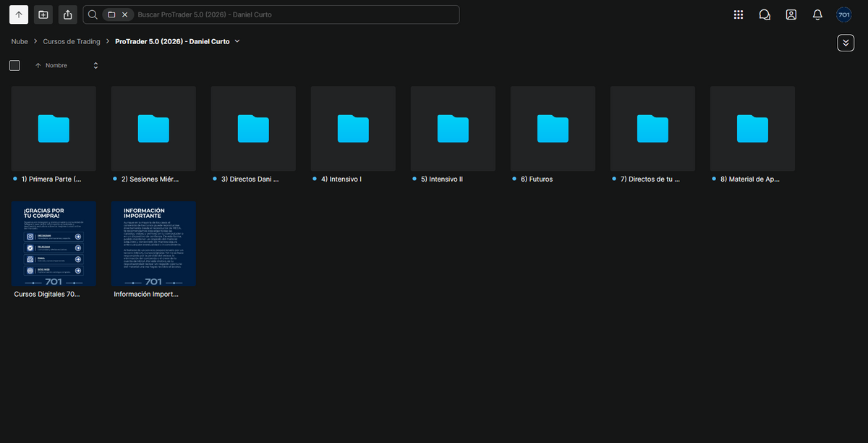Select the 'Cursos Digitales 70...' file name
The height and width of the screenshot is (443, 868).
(x=47, y=295)
